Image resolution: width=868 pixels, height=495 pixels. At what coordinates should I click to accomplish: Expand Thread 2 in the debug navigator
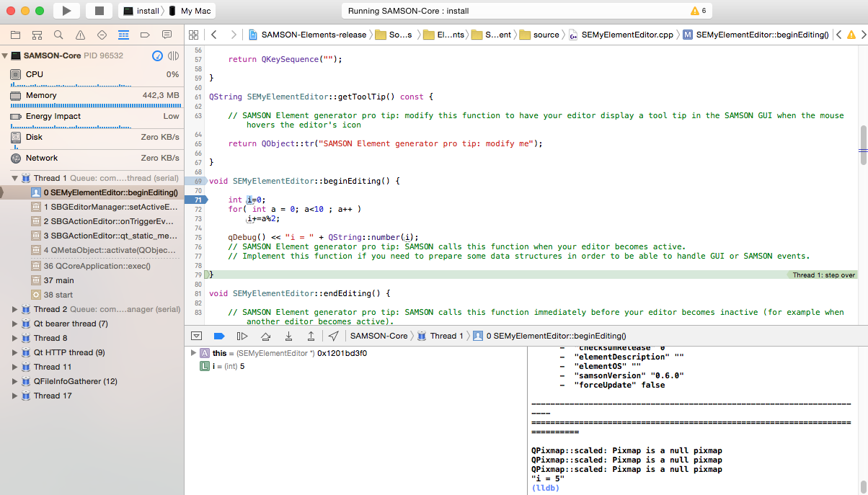[14, 308]
